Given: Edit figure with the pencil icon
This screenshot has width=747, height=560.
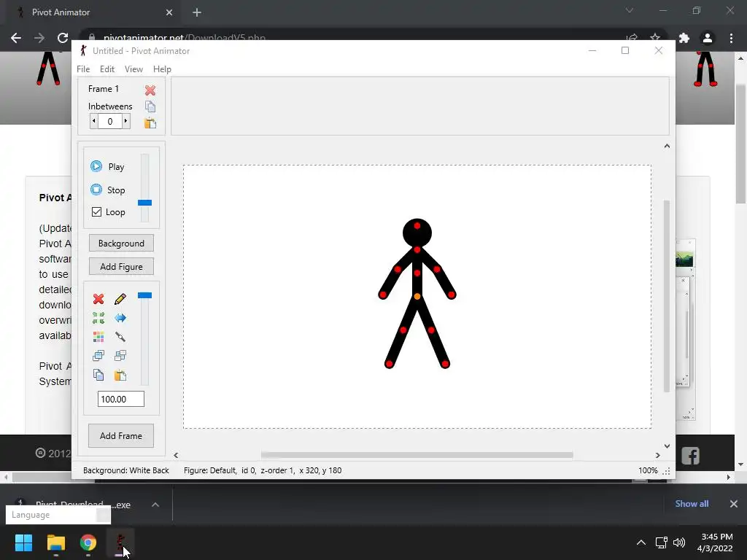Looking at the screenshot, I should click(120, 299).
